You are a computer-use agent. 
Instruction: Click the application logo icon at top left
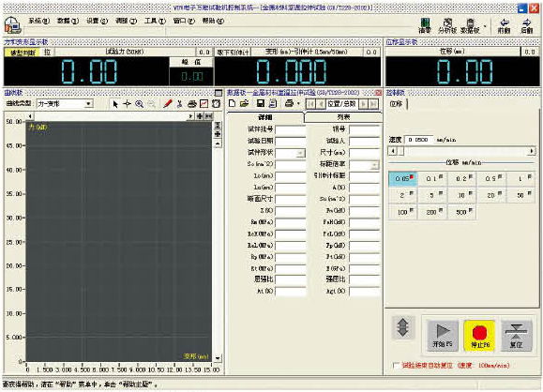(13, 25)
